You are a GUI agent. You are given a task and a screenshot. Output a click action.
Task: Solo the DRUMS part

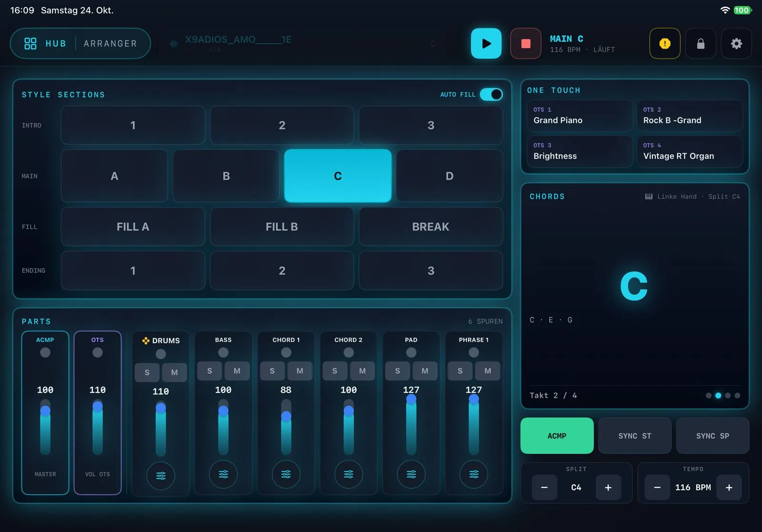(147, 372)
